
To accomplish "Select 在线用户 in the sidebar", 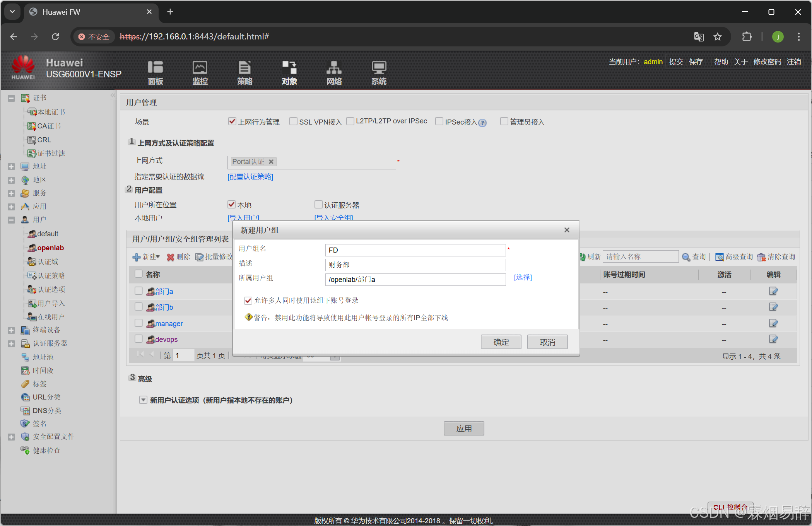I will (x=51, y=317).
